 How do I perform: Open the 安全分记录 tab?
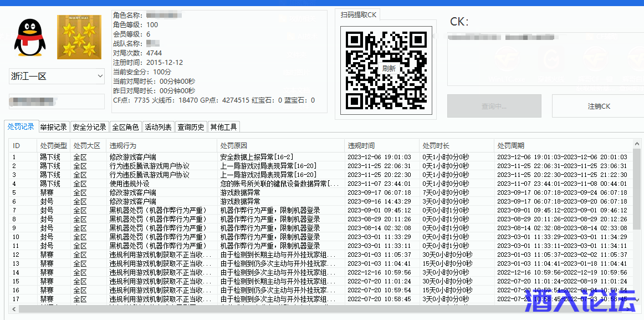89,126
